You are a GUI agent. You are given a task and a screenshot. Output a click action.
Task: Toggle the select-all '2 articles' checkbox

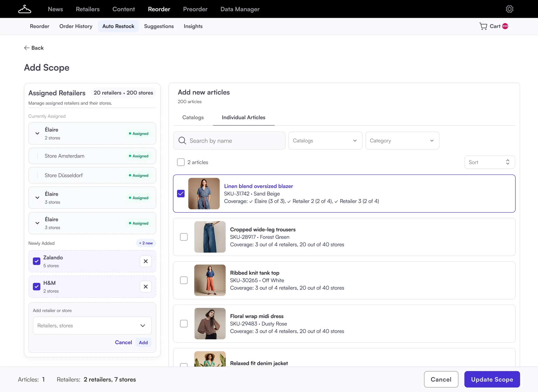click(181, 162)
